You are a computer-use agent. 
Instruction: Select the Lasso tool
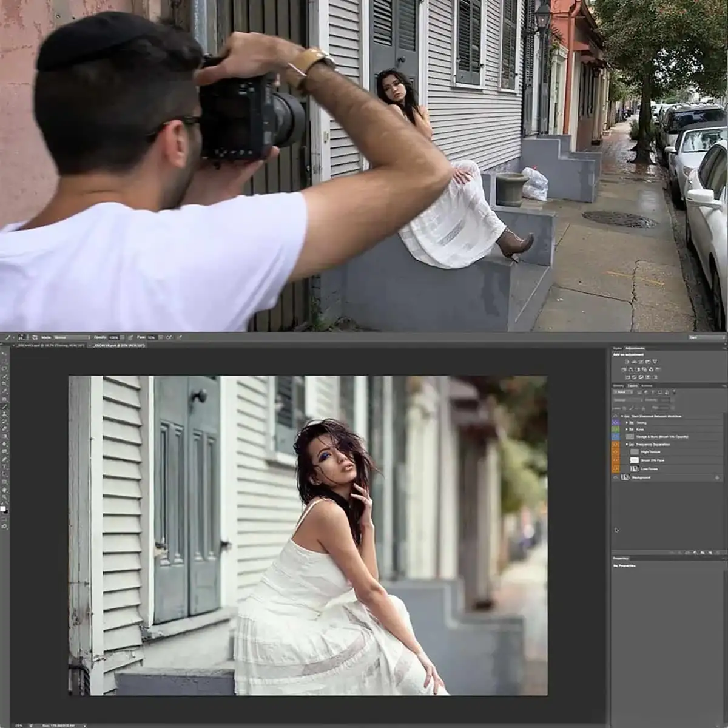(x=5, y=368)
